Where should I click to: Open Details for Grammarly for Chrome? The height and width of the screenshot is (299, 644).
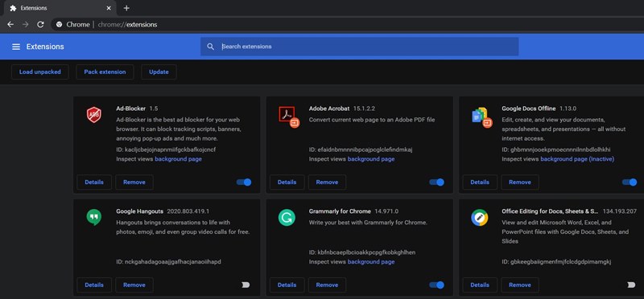pos(287,285)
